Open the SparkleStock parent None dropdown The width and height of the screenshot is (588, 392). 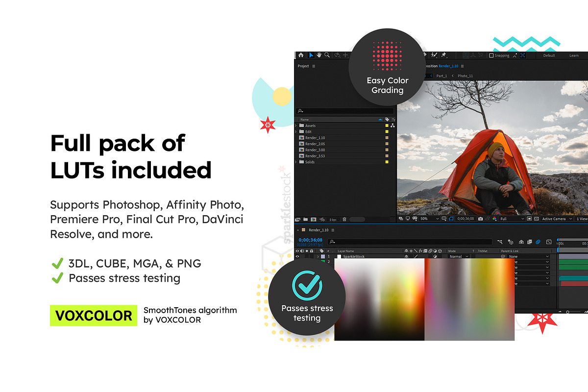pyautogui.click(x=529, y=256)
